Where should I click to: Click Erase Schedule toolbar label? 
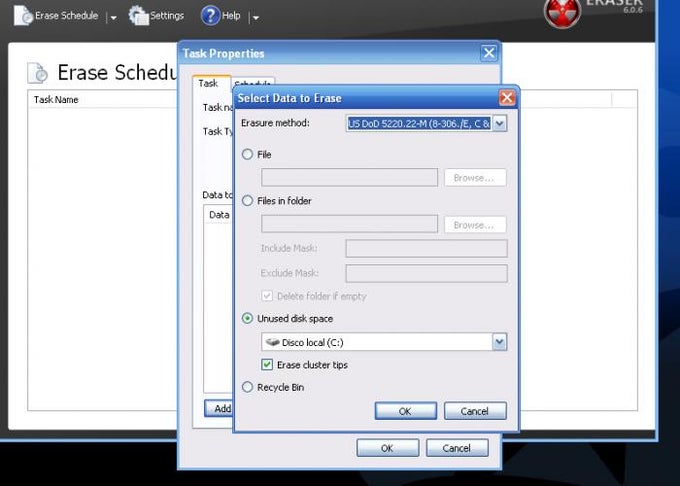(66, 16)
